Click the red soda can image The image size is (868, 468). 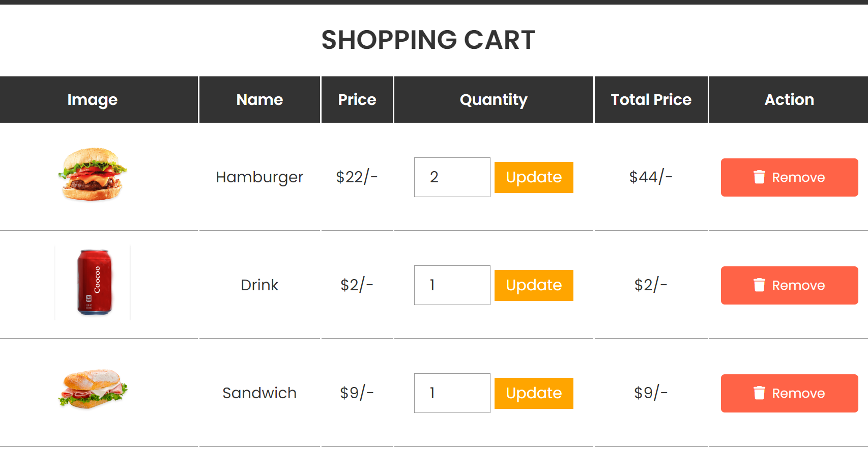94,283
